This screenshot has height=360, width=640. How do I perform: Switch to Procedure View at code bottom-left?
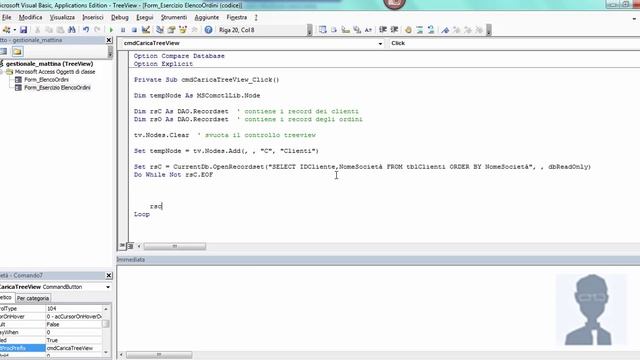click(122, 246)
